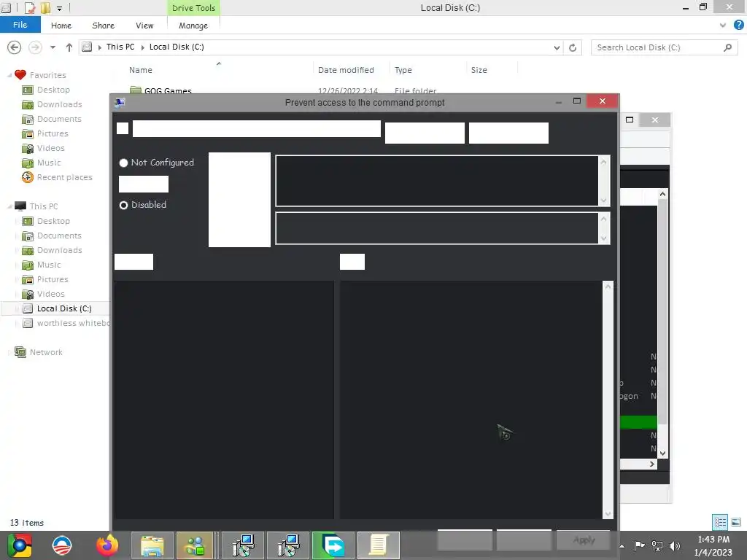Open Videos under Favorites

(x=50, y=148)
